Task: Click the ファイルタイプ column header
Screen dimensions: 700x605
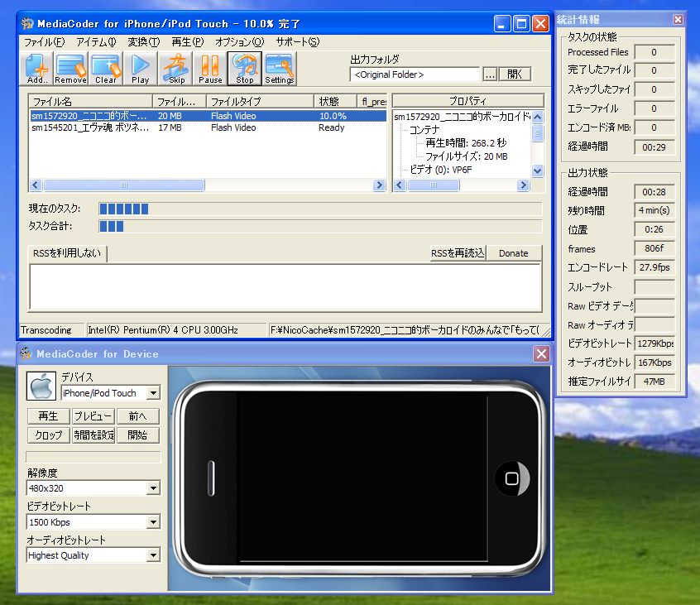Action: [x=260, y=101]
